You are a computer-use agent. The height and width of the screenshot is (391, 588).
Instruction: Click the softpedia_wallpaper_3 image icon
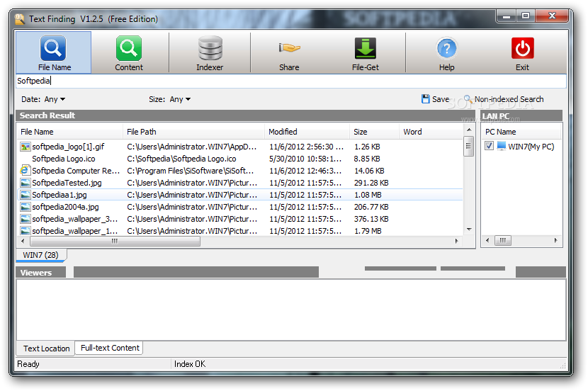pyautogui.click(x=25, y=219)
